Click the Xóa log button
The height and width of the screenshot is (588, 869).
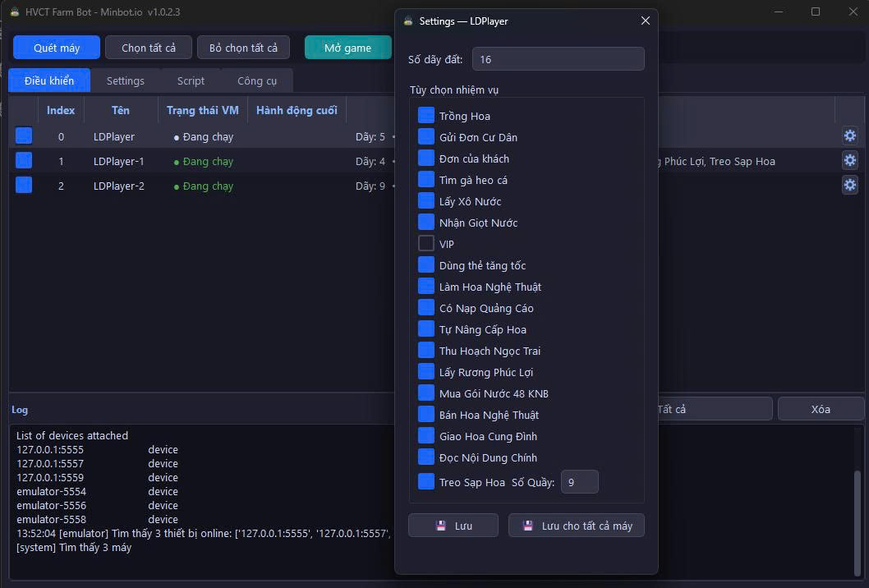tap(821, 408)
